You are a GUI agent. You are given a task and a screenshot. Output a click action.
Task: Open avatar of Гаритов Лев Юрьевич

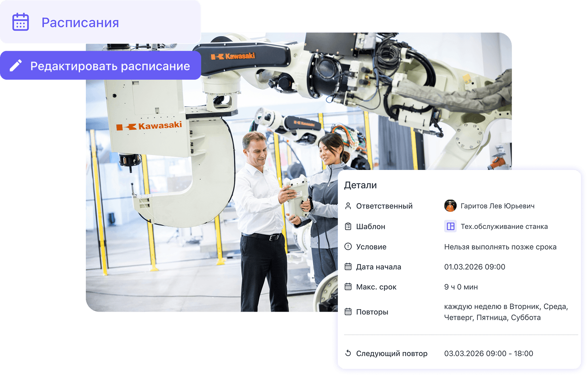click(x=450, y=206)
